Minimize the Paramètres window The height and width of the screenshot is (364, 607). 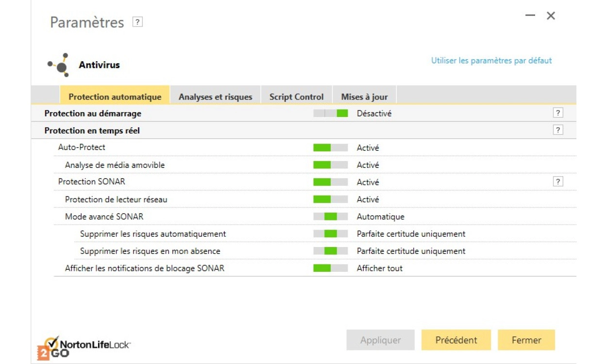[530, 16]
